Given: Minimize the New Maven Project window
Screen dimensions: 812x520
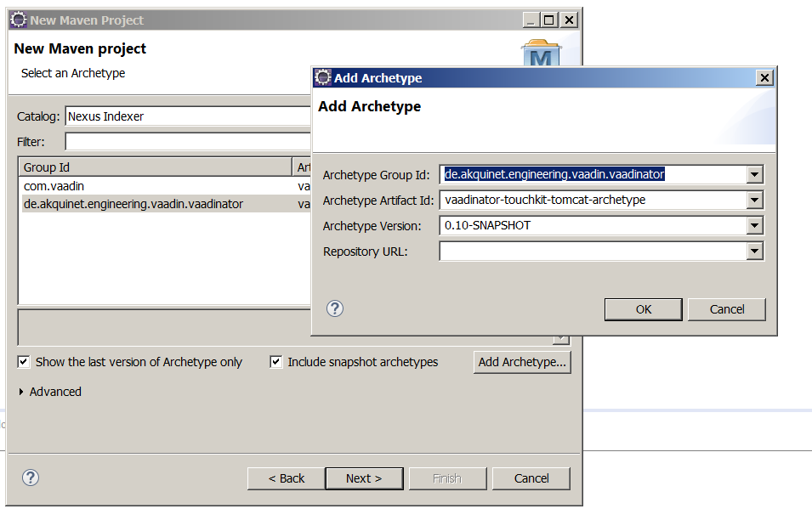Looking at the screenshot, I should (x=531, y=20).
